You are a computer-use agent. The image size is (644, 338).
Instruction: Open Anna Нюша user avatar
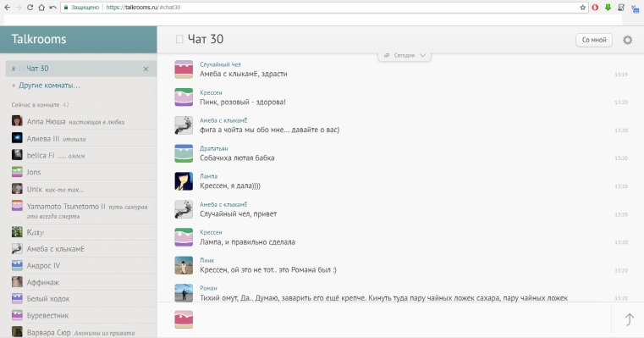[17, 121]
